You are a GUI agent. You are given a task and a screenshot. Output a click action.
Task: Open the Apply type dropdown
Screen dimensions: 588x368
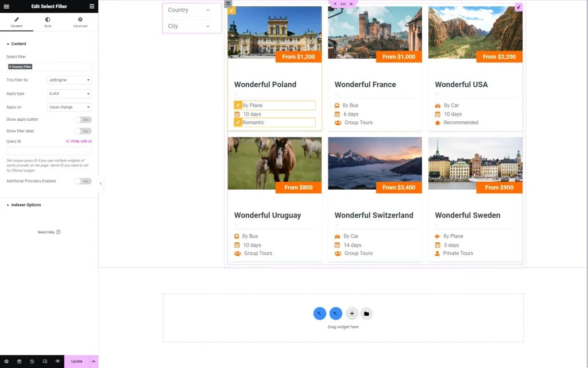tap(69, 94)
